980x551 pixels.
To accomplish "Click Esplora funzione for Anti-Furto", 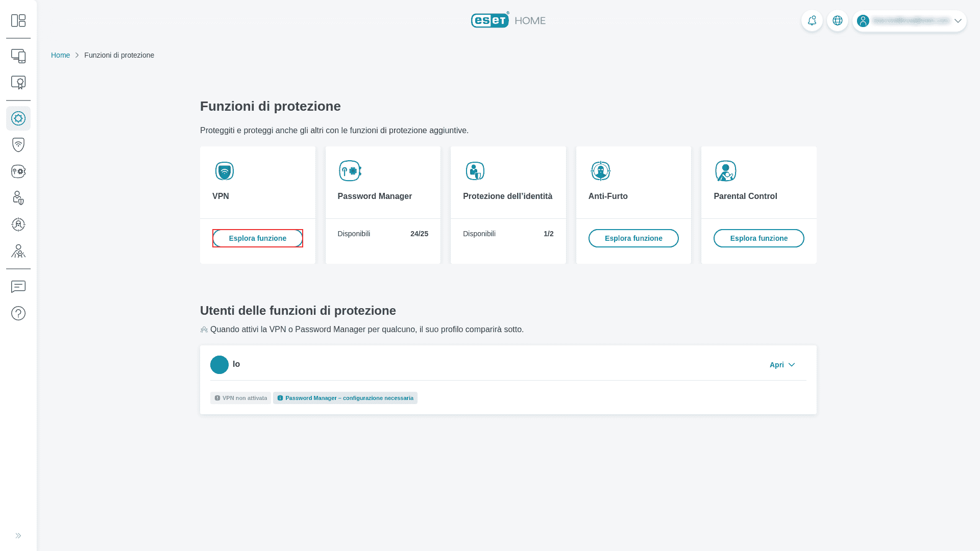I will point(633,238).
